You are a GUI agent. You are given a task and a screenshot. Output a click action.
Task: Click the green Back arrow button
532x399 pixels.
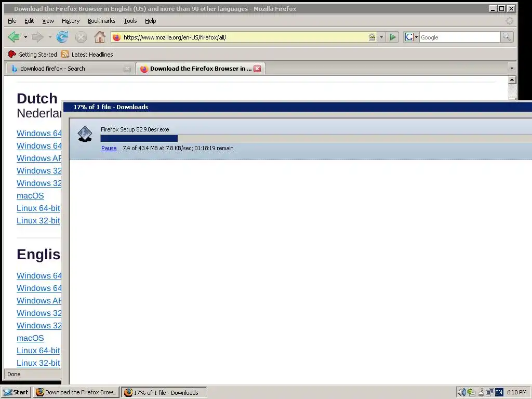(14, 37)
